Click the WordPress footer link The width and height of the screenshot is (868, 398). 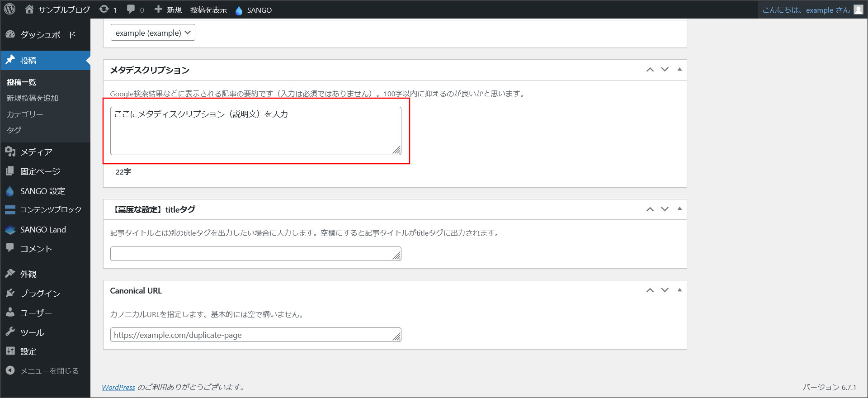pyautogui.click(x=118, y=387)
